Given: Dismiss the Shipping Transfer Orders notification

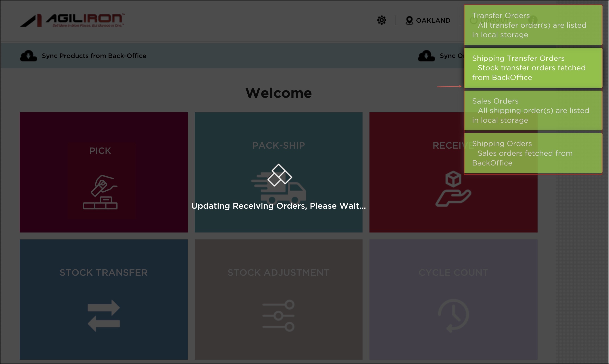Looking at the screenshot, I should pos(533,68).
